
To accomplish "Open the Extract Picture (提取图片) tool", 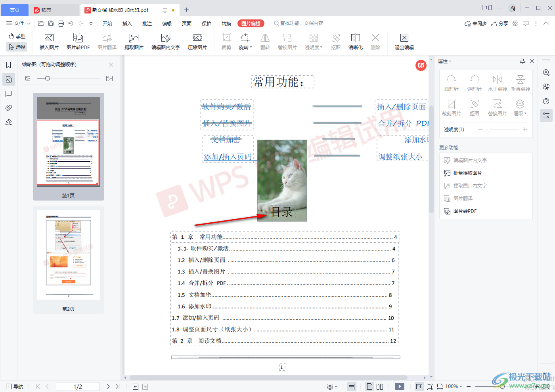I will [x=134, y=42].
